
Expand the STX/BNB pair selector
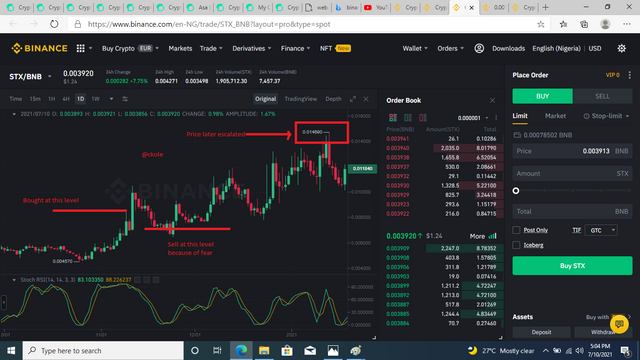click(49, 76)
